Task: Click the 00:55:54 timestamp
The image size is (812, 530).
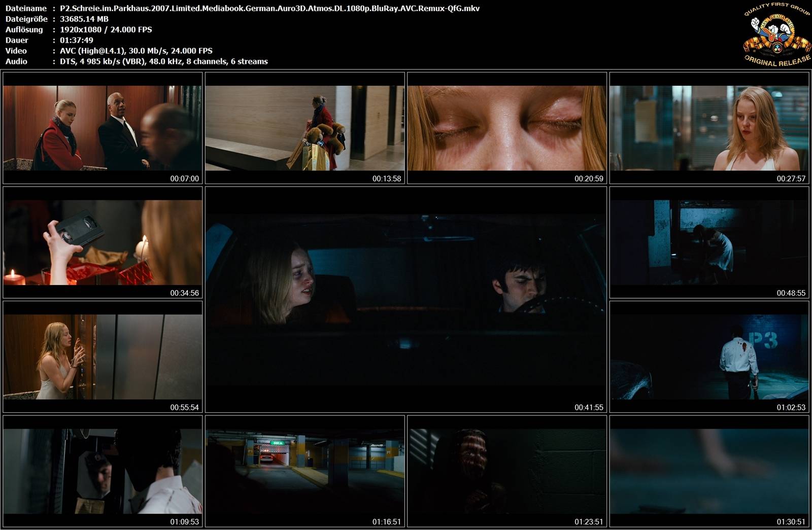Action: coord(184,407)
